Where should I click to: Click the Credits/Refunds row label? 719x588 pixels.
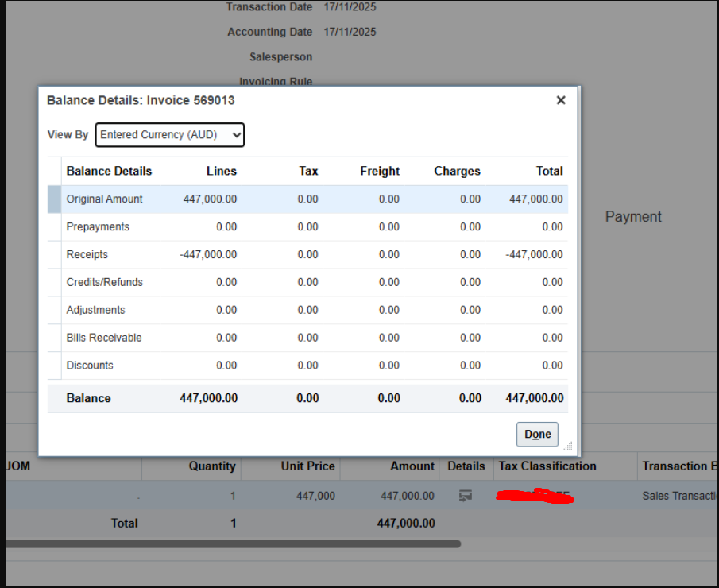[x=105, y=282]
